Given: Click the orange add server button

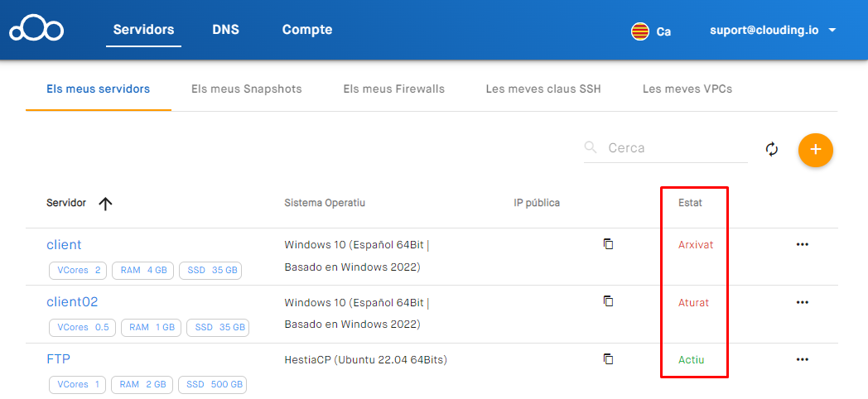Looking at the screenshot, I should click(x=815, y=149).
